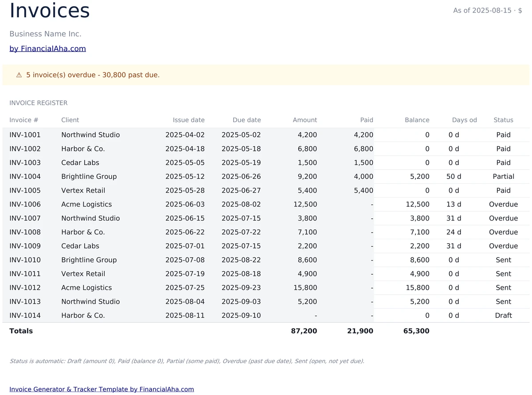Select invoice number INV-1011
532x395 pixels.
[x=25, y=274]
